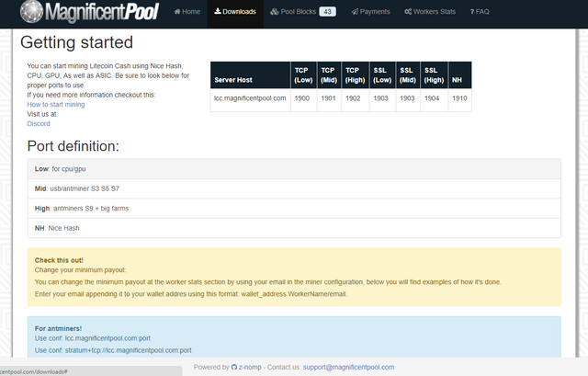588x376 pixels.
Task: Follow the Discord link
Action: pos(39,124)
